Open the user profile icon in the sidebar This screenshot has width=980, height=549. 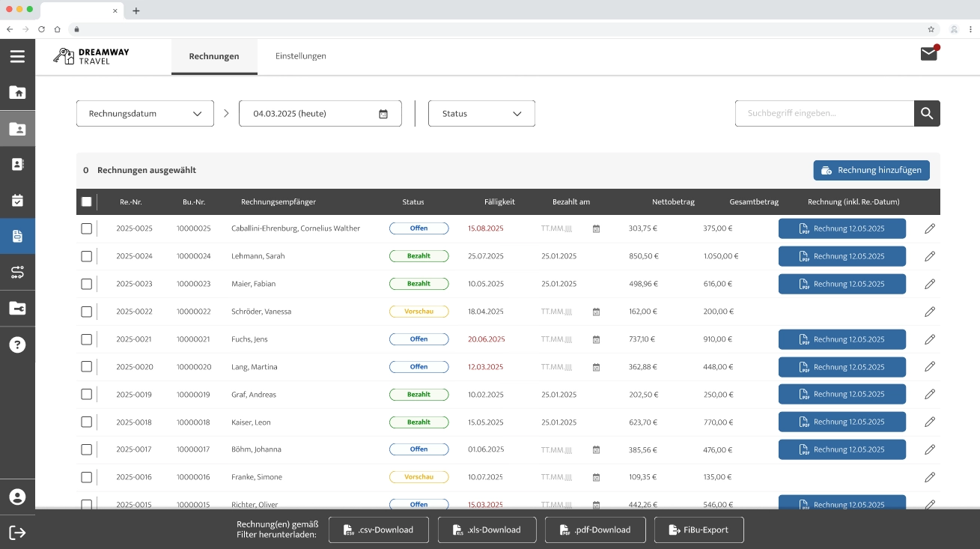[x=17, y=497]
